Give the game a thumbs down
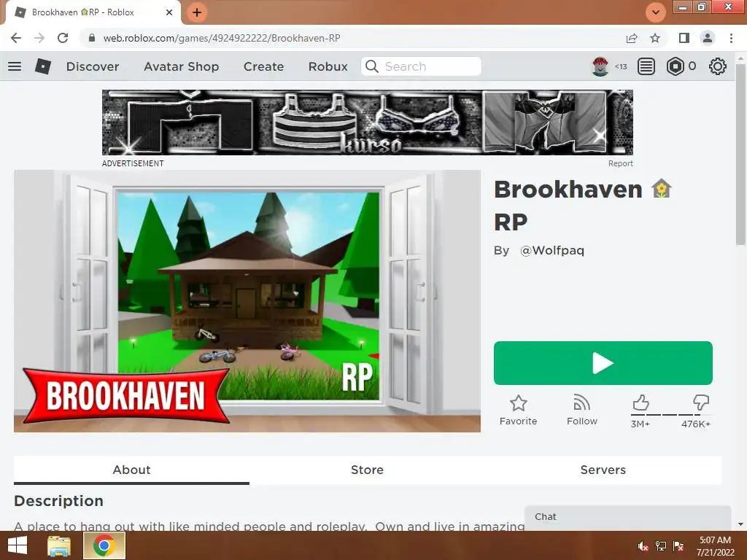Screen dimensions: 747x560 (x=701, y=402)
